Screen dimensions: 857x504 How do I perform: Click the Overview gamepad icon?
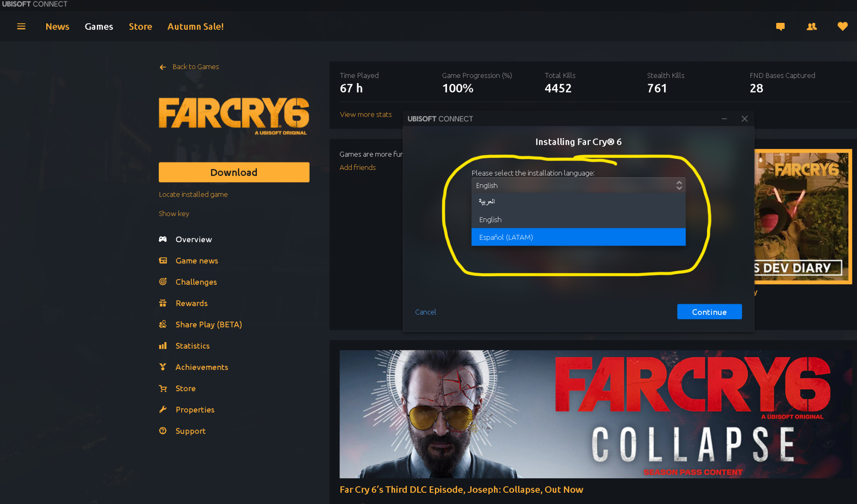(x=163, y=239)
